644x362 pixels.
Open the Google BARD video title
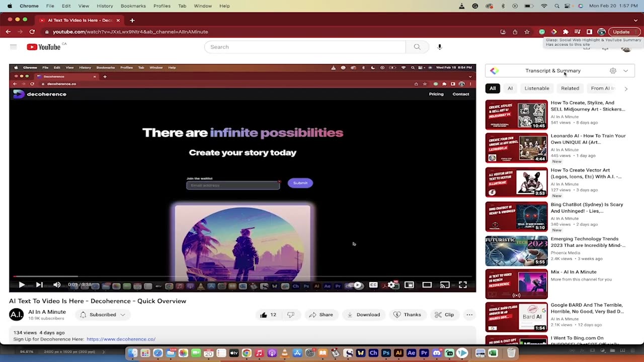pyautogui.click(x=587, y=308)
